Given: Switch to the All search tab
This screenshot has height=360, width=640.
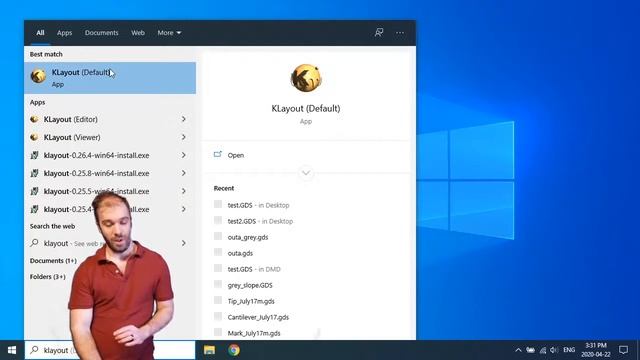Looking at the screenshot, I should click(x=40, y=33).
